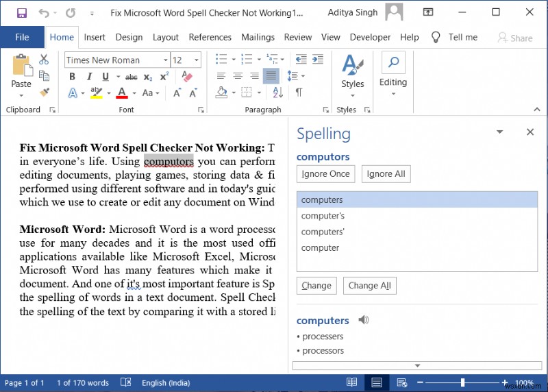
Task: Click the Change All button
Action: [x=369, y=286]
